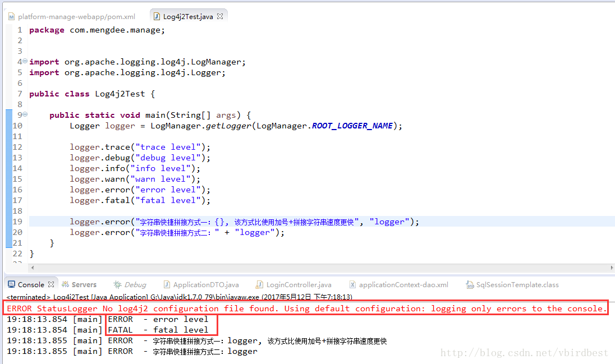Click the import LogManager line
This screenshot has height=364, width=615.
137,62
